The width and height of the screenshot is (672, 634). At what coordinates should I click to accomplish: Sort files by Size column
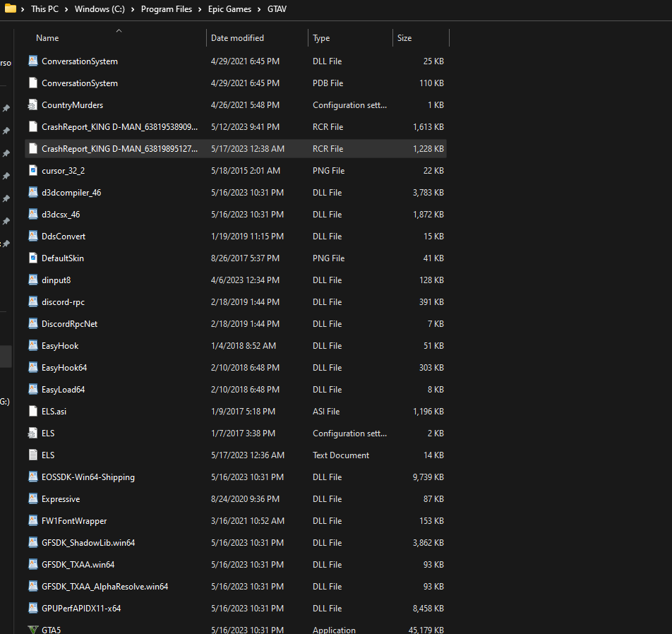pyautogui.click(x=404, y=38)
